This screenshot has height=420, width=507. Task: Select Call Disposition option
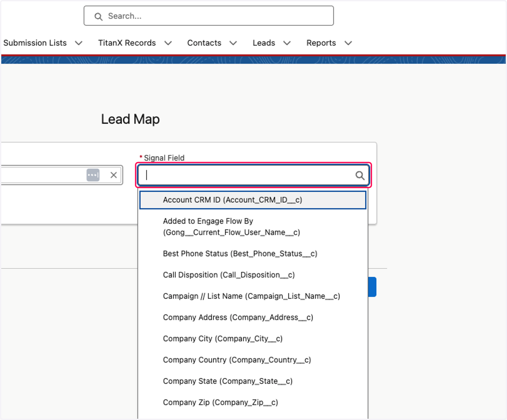pyautogui.click(x=253, y=275)
